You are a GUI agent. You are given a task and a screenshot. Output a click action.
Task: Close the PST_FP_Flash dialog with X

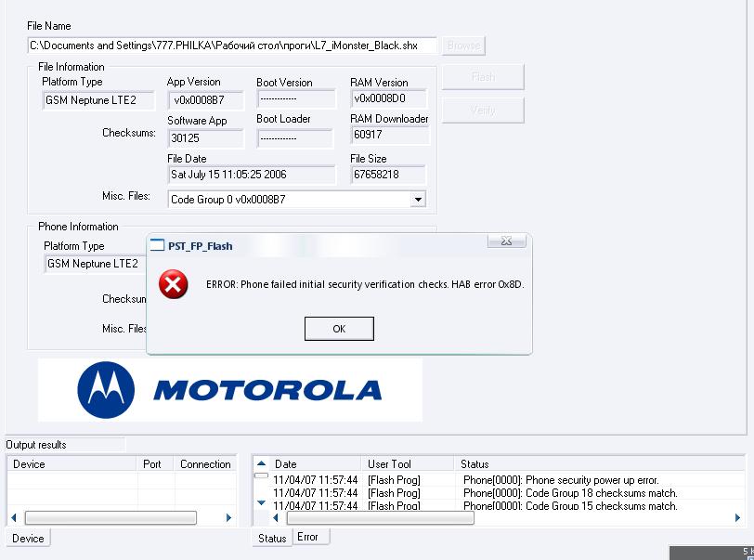coord(506,241)
